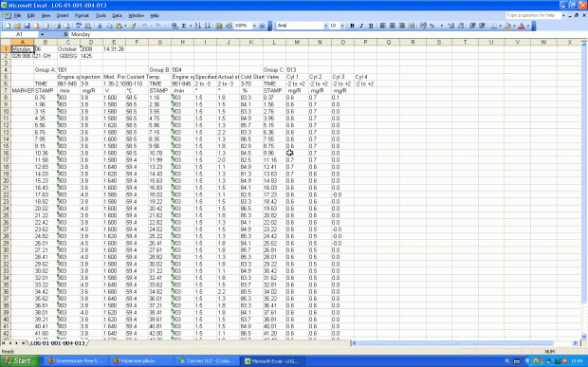Click the Undo arrow icon

coord(144,26)
